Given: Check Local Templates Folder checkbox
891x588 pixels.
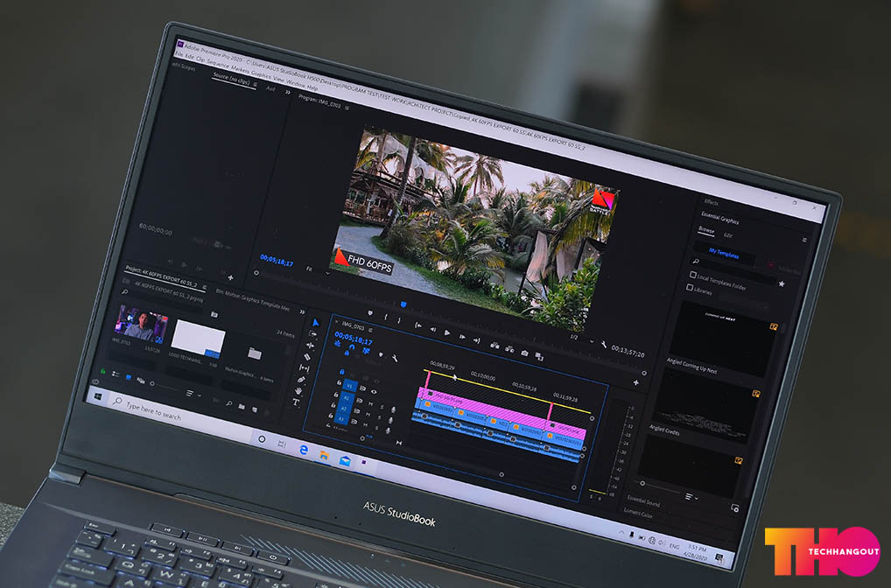Looking at the screenshot, I should pyautogui.click(x=692, y=275).
